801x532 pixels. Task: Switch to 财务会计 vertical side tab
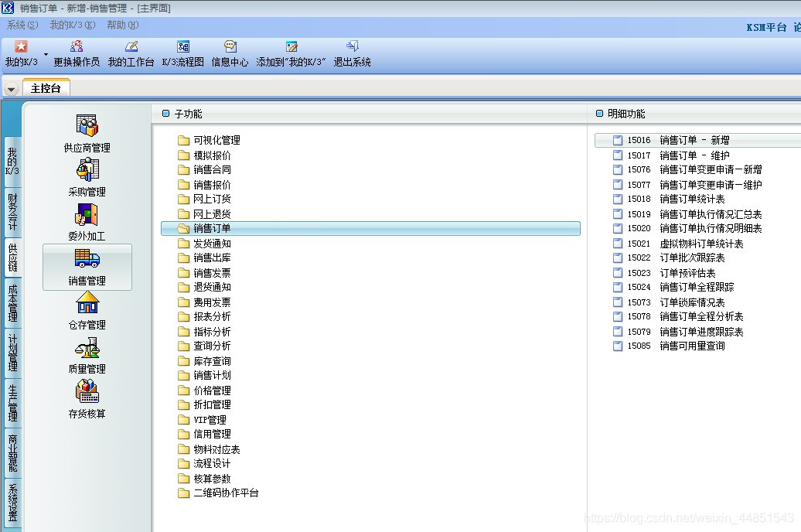[x=13, y=212]
